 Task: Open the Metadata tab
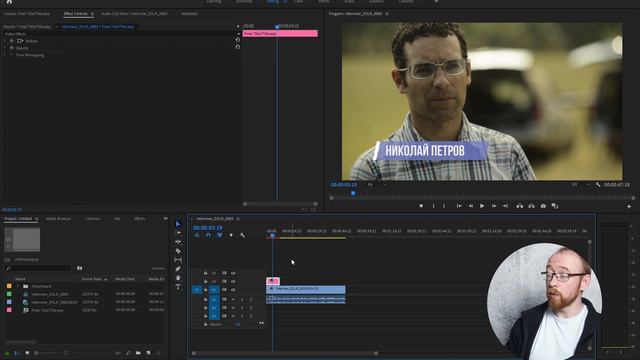click(189, 13)
